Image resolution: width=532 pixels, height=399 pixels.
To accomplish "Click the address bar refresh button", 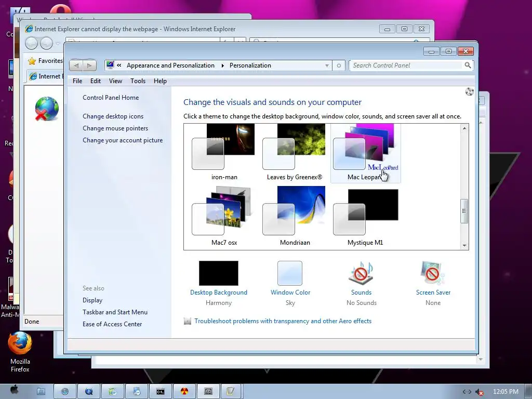I will click(x=339, y=65).
